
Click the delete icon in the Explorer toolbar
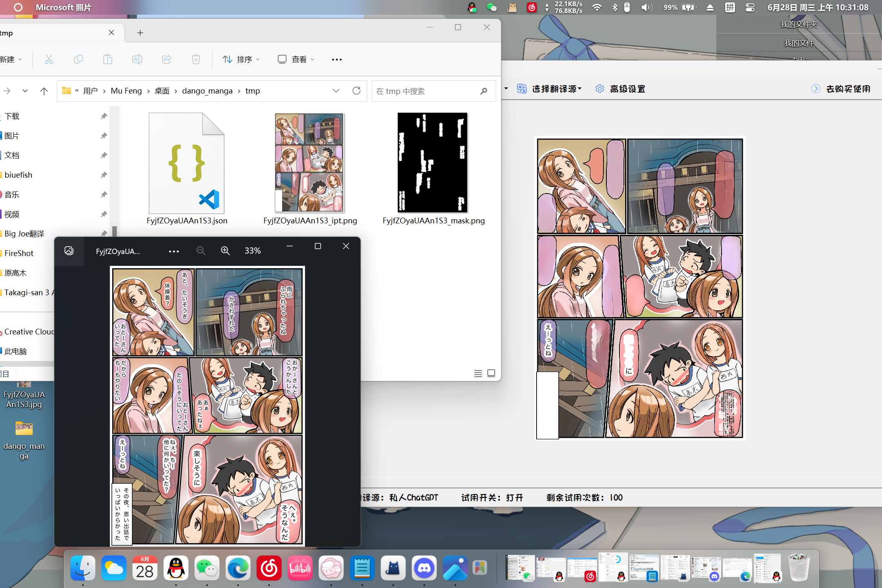tap(196, 59)
